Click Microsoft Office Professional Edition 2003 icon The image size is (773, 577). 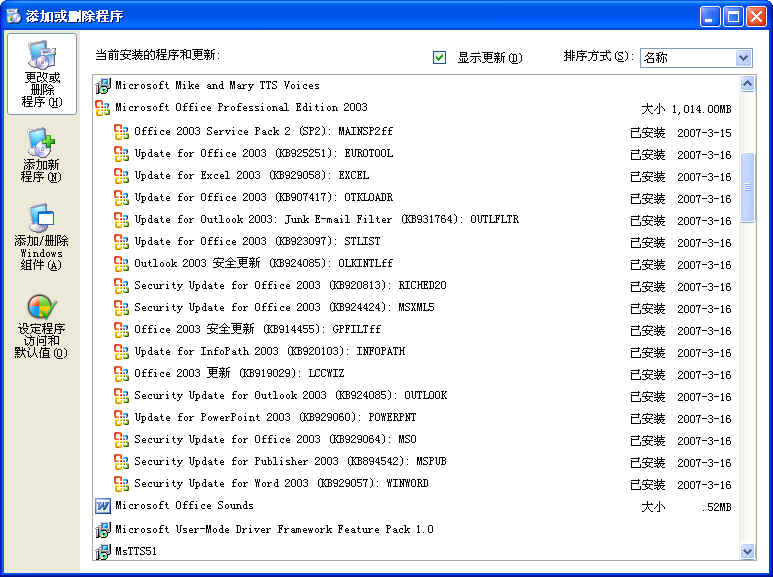(x=103, y=108)
